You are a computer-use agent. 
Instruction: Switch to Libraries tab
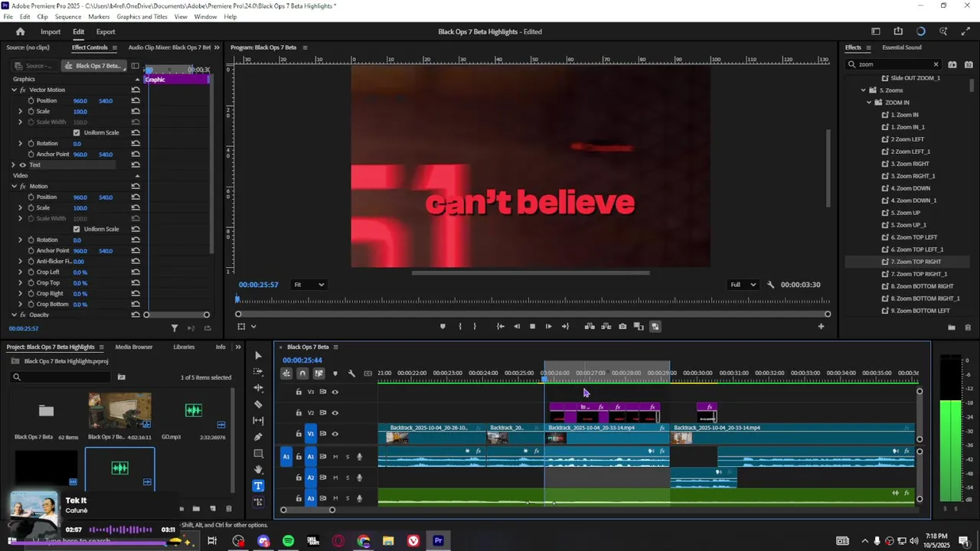tap(184, 347)
